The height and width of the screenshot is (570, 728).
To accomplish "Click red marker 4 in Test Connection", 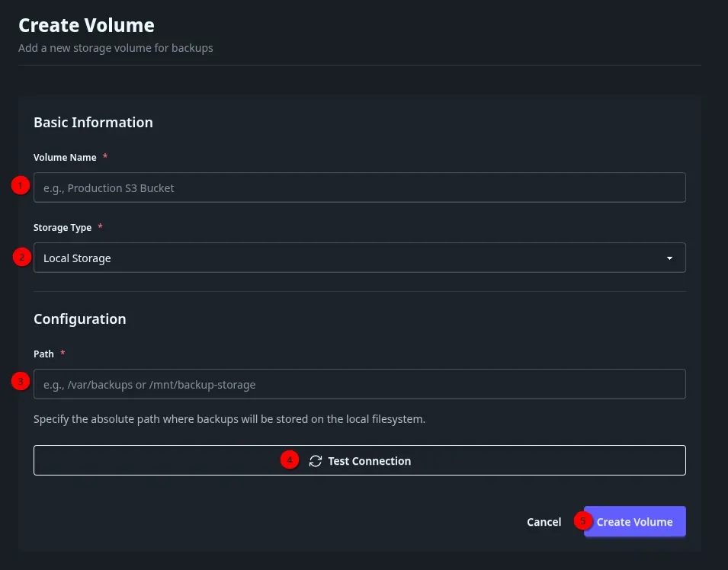I will pyautogui.click(x=289, y=460).
